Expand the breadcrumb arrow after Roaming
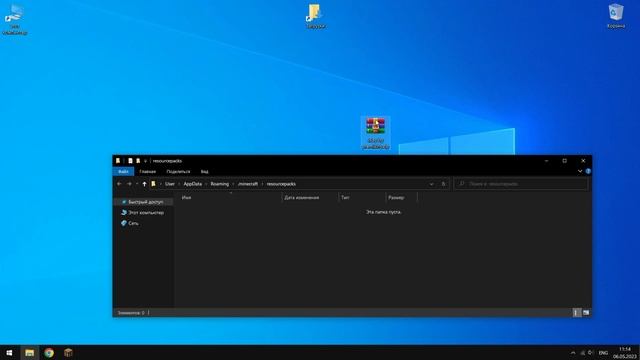640x360 pixels. coord(233,184)
